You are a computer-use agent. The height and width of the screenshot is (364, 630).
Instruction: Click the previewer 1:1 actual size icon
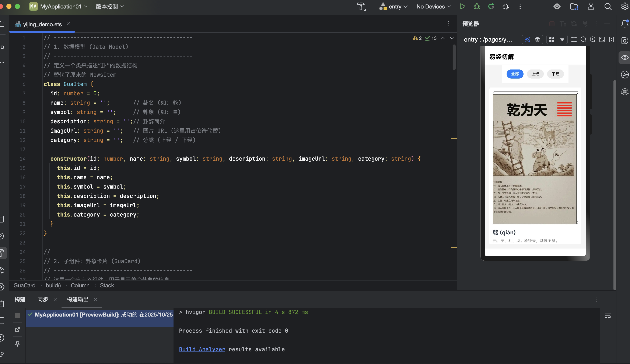coord(611,39)
